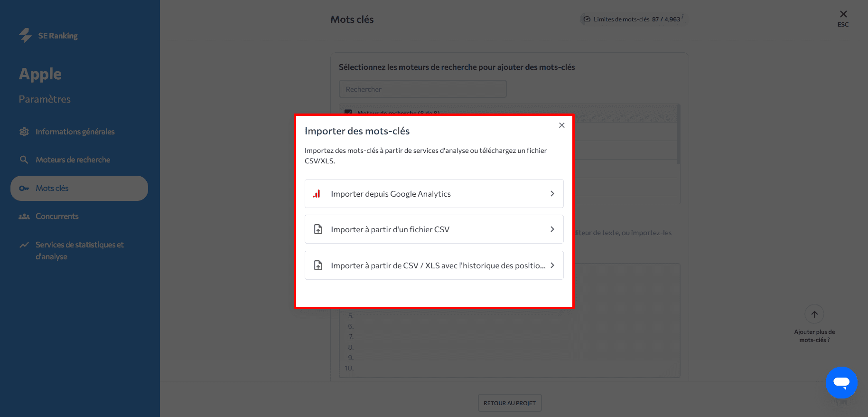Click the Paramètres heading in sidebar
This screenshot has width=868, height=417.
point(45,99)
